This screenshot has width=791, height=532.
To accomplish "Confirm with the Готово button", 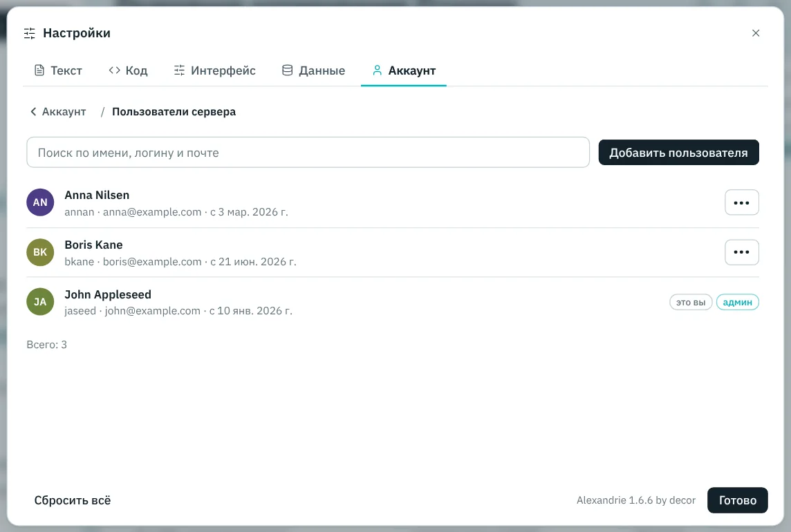I will click(x=738, y=500).
